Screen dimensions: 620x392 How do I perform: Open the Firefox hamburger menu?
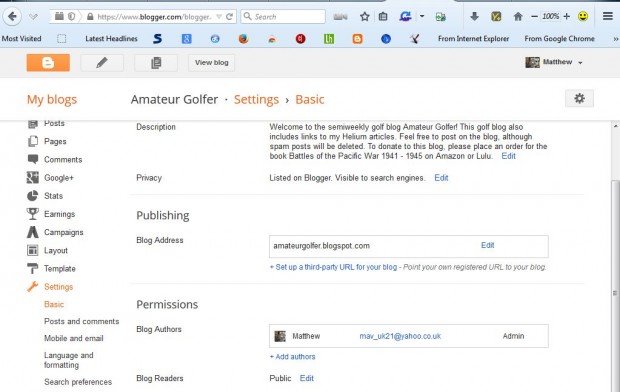608,17
